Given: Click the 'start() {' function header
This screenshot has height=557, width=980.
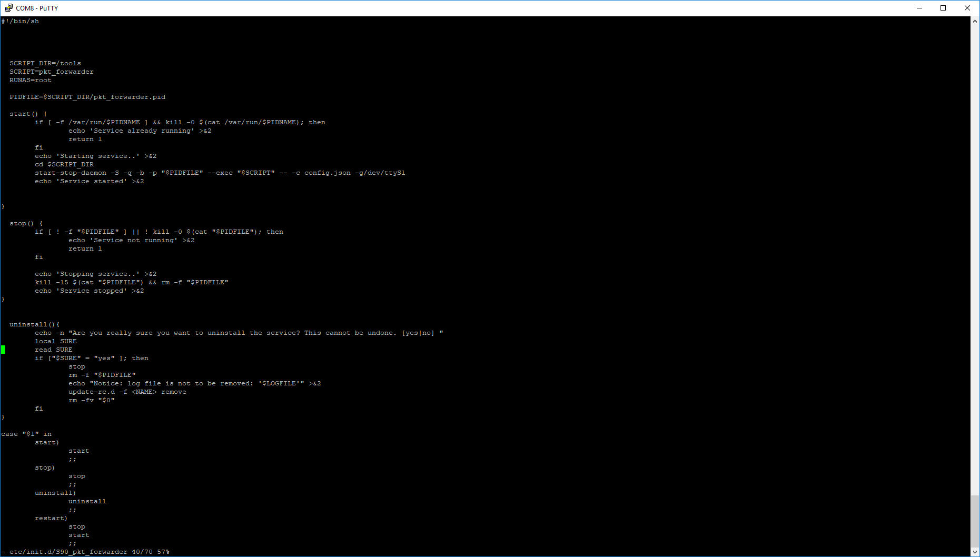Looking at the screenshot, I should 28,114.
